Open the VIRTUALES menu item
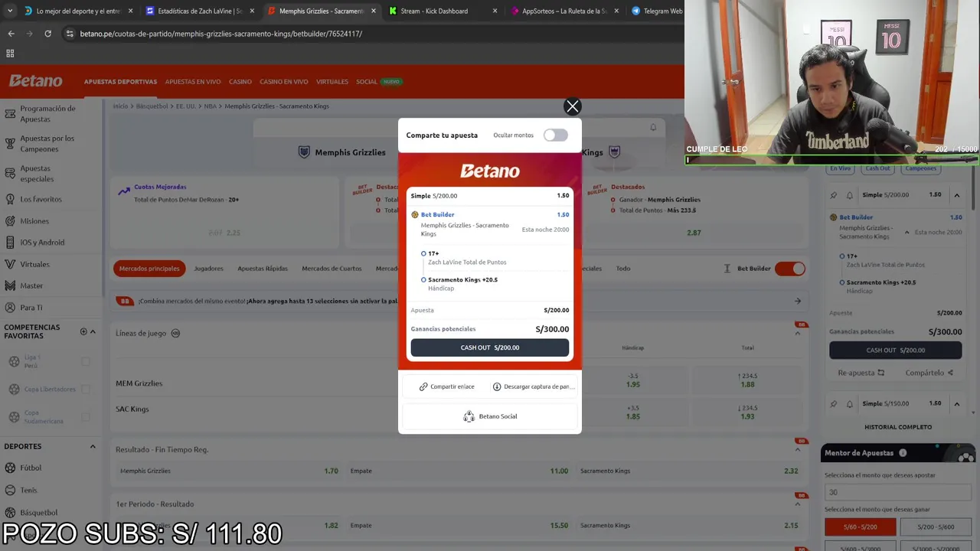This screenshot has width=980, height=551. tap(332, 82)
